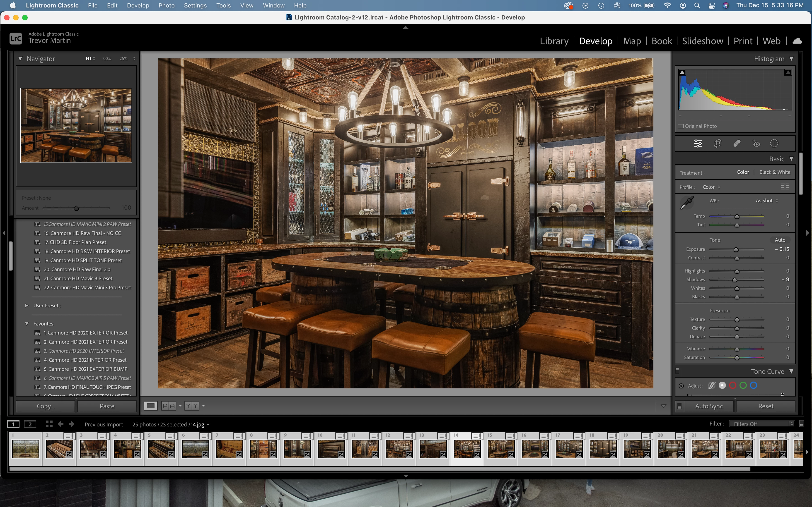Select the Crop Overlay tool icon
The width and height of the screenshot is (812, 507).
717,143
